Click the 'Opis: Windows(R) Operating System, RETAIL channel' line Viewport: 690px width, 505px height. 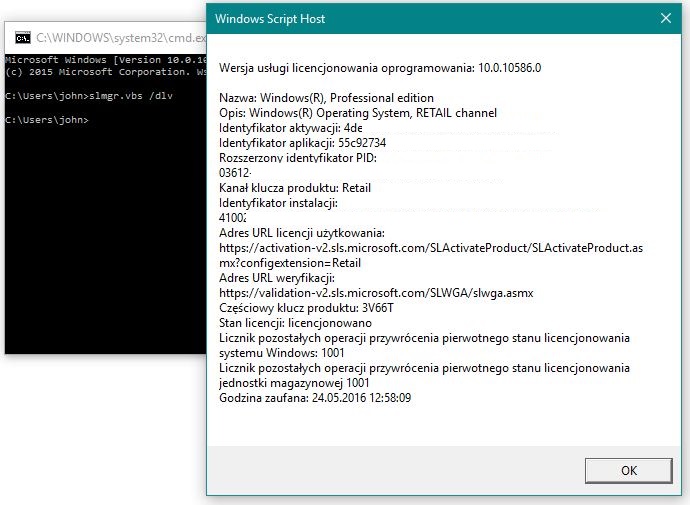click(x=358, y=113)
